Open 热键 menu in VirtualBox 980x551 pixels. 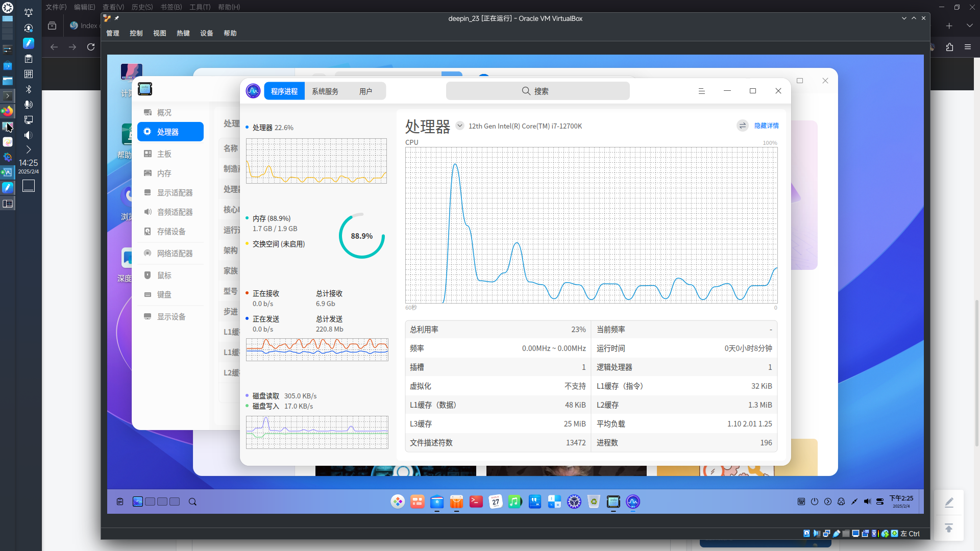tap(183, 33)
